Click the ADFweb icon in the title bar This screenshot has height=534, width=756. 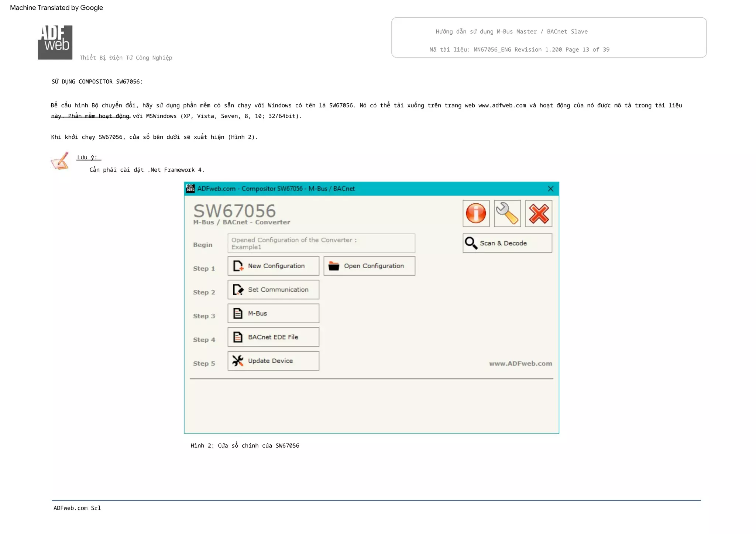(x=190, y=189)
